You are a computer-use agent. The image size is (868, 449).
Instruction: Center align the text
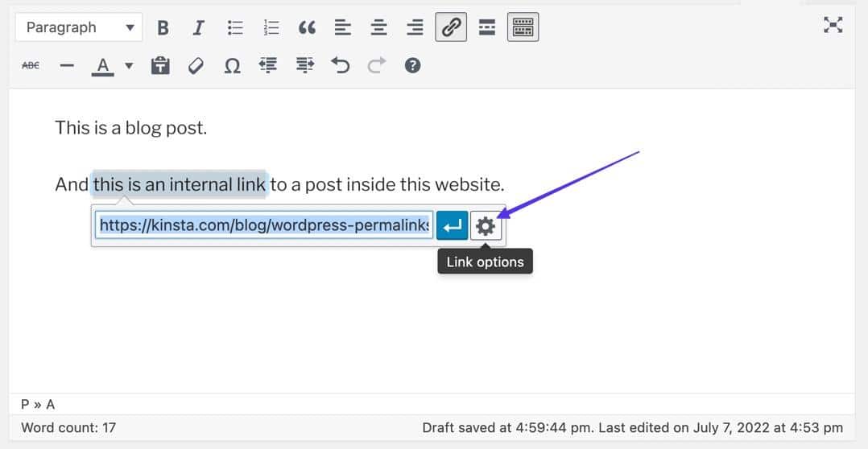378,28
